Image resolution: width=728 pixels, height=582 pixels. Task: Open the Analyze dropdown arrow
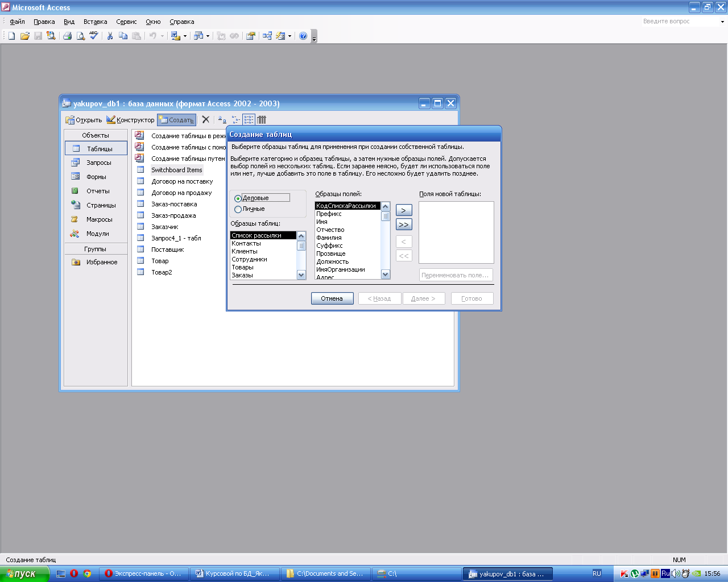[208, 36]
